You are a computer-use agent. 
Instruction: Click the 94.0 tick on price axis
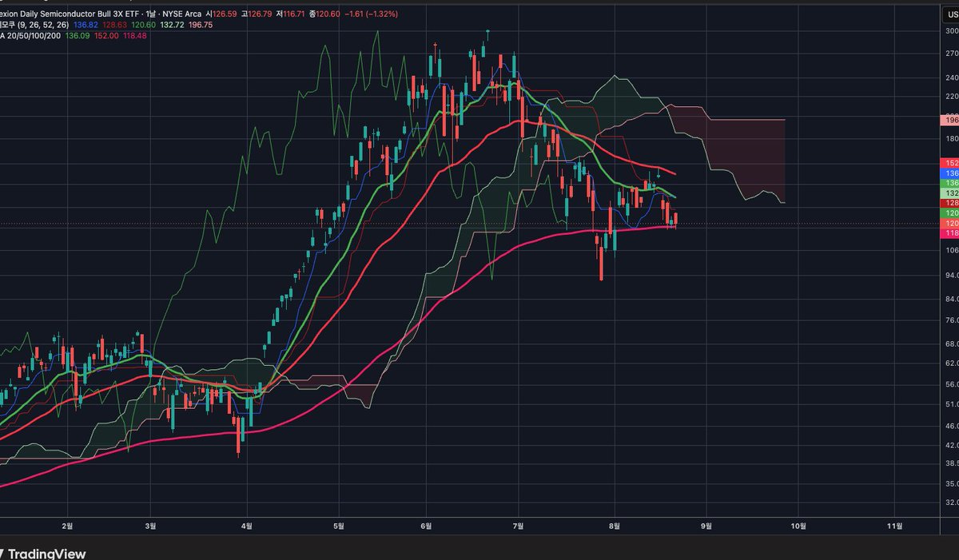[x=952, y=275]
